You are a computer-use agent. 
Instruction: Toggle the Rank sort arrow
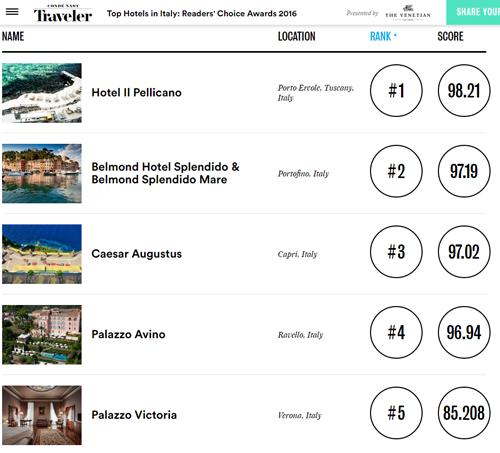[395, 35]
